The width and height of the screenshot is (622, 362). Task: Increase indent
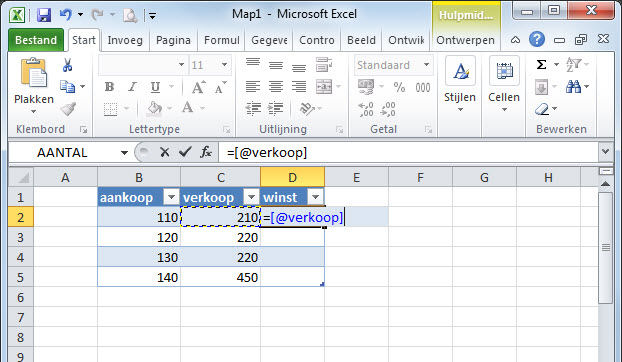276,108
